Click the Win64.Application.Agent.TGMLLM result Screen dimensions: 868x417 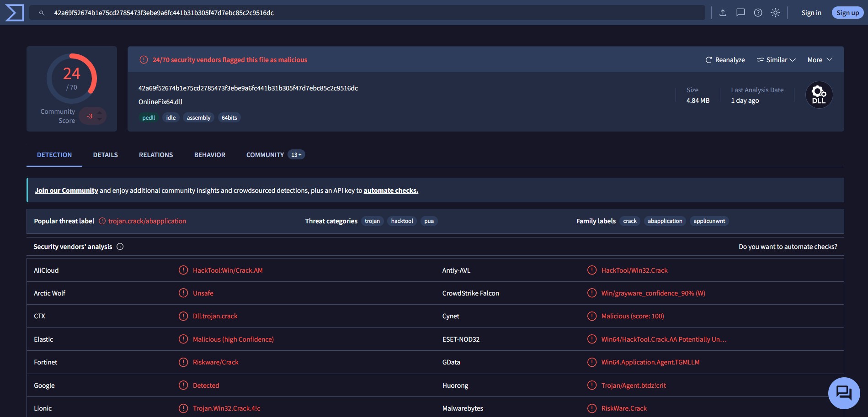click(650, 362)
